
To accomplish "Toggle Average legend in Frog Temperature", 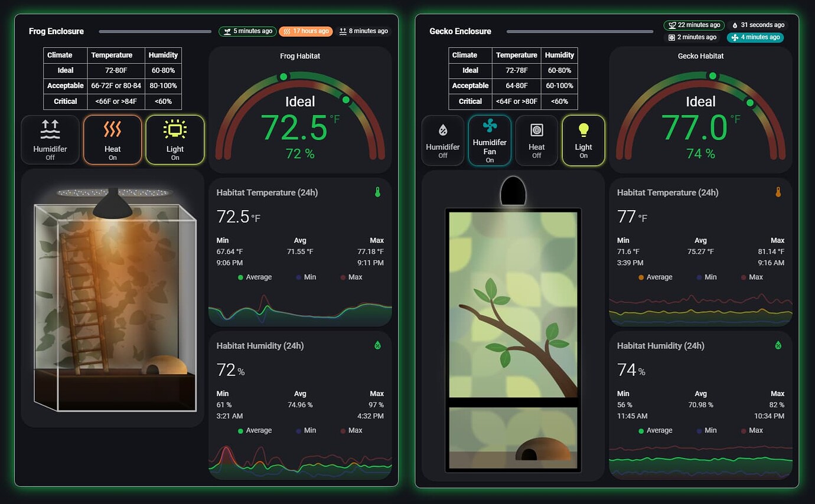I will coord(255,277).
